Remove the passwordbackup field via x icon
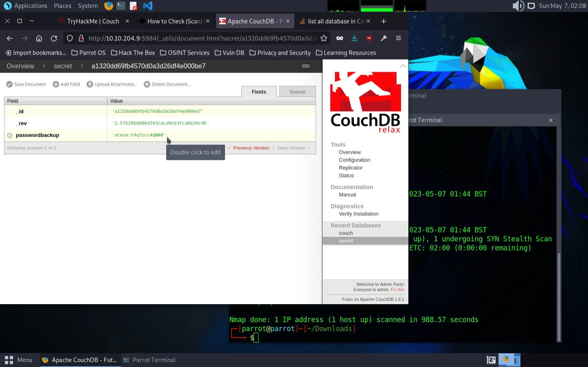The image size is (588, 367). pyautogui.click(x=10, y=136)
